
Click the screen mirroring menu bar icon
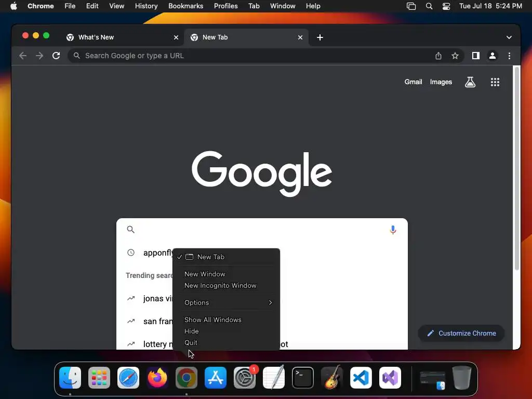411,6
